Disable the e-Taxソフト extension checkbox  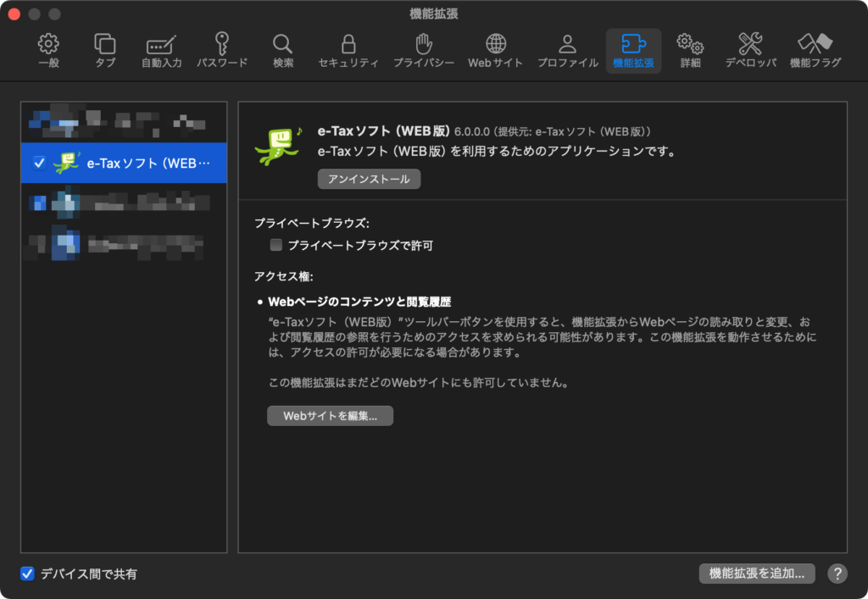pos(39,163)
